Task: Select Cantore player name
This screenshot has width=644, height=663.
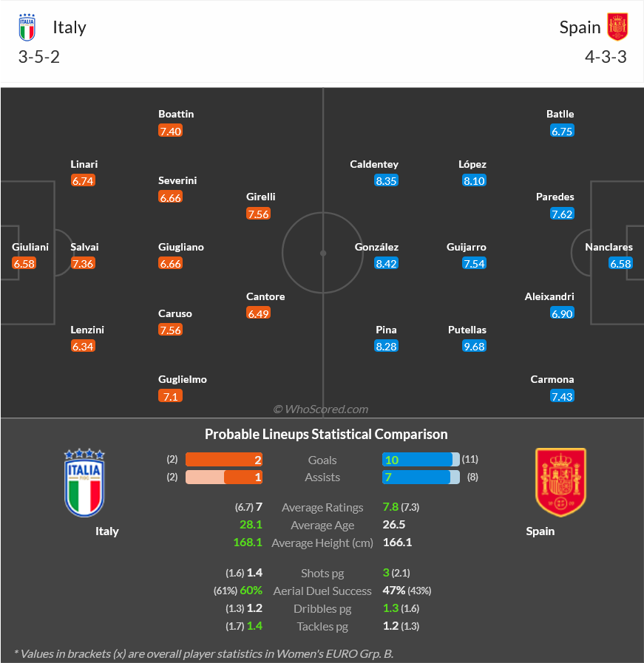Action: coord(265,296)
